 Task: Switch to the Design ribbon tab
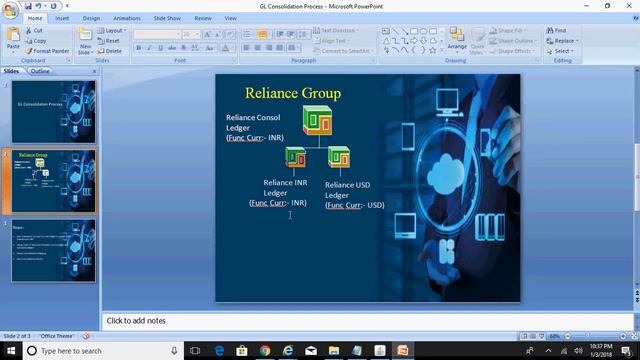point(91,18)
